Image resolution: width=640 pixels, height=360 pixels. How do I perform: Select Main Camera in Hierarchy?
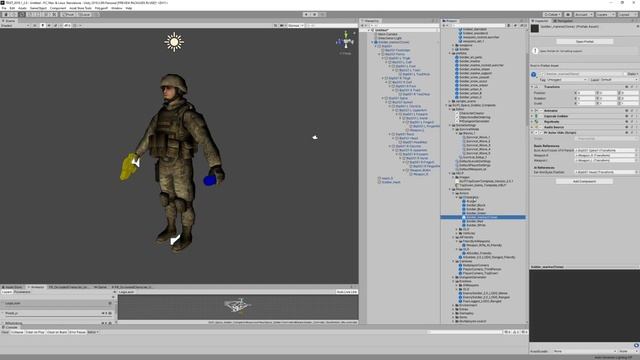387,34
